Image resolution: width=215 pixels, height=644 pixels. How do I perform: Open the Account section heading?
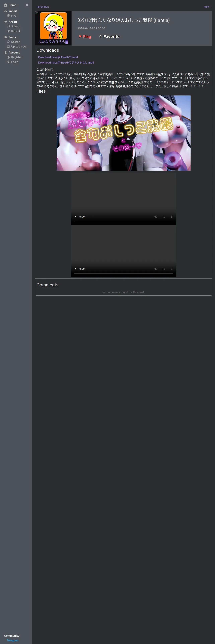pos(12,52)
